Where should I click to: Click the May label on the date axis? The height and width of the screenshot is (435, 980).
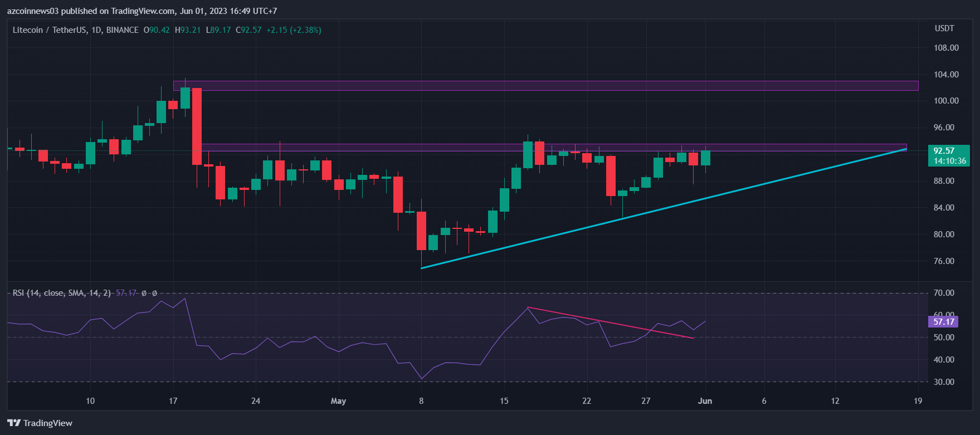pyautogui.click(x=338, y=401)
